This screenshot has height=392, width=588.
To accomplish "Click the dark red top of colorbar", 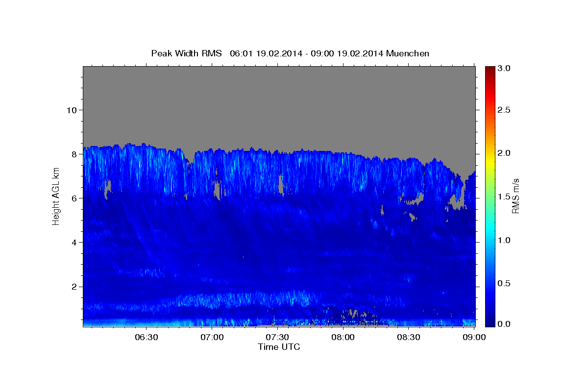I will (x=490, y=70).
